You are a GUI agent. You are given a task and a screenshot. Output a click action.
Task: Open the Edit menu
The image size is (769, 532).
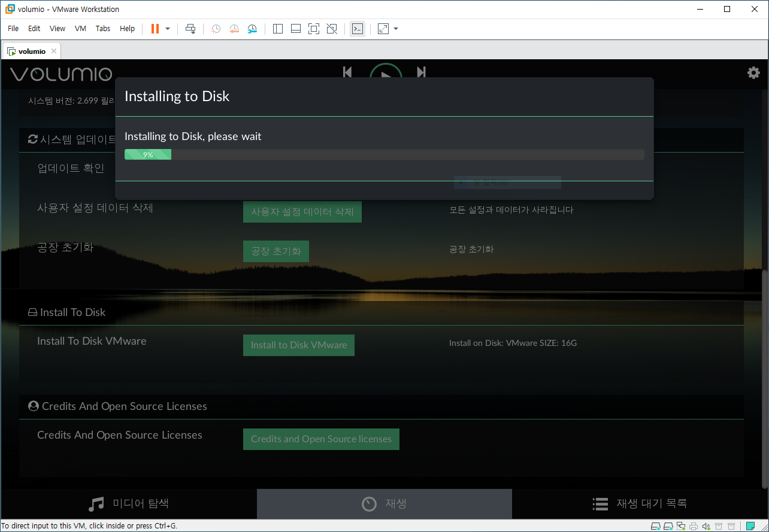pyautogui.click(x=34, y=29)
